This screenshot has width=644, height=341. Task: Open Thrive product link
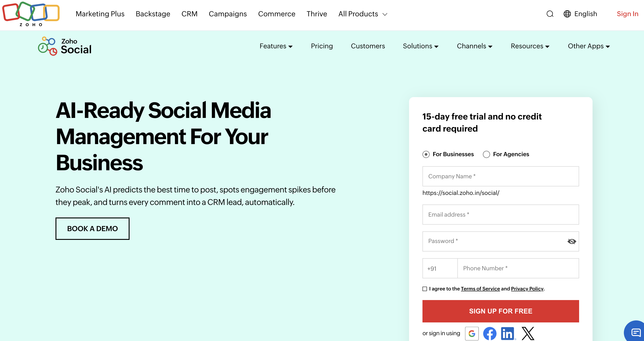316,14
